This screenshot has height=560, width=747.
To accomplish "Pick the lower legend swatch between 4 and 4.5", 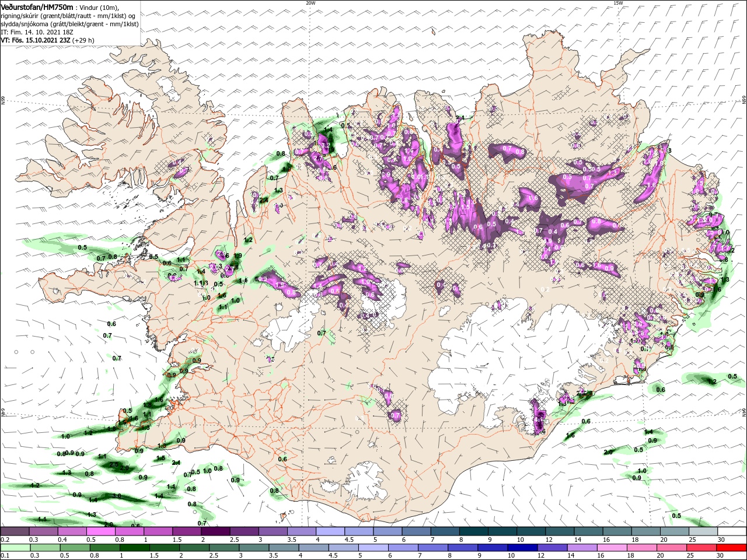I will [x=314, y=547].
